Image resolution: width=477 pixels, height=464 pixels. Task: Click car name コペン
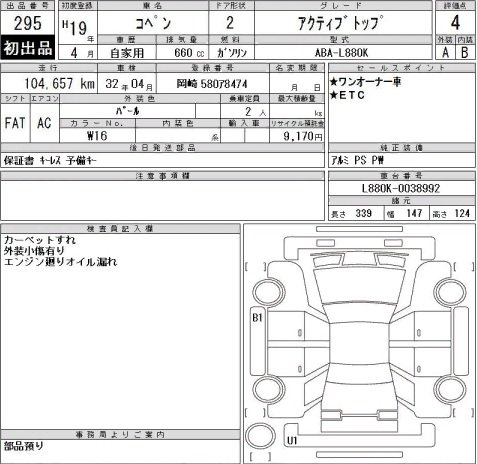(153, 23)
